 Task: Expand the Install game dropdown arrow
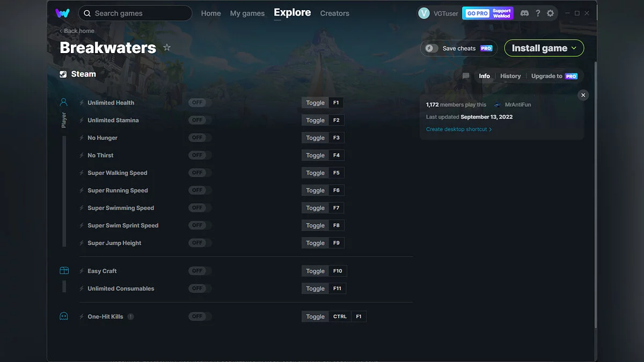pyautogui.click(x=574, y=48)
